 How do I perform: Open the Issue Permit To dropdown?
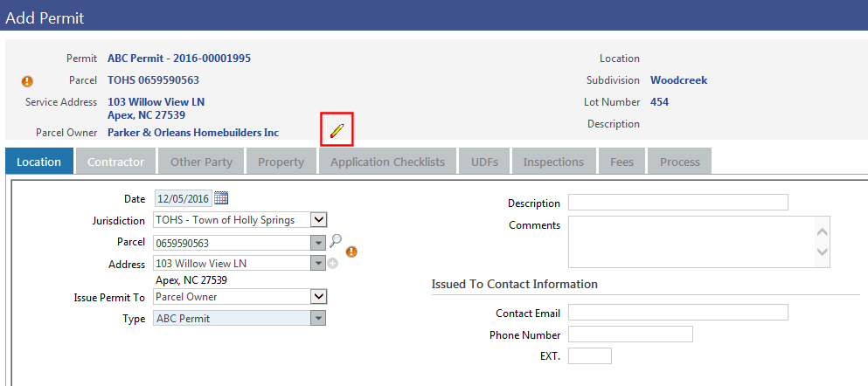[319, 297]
